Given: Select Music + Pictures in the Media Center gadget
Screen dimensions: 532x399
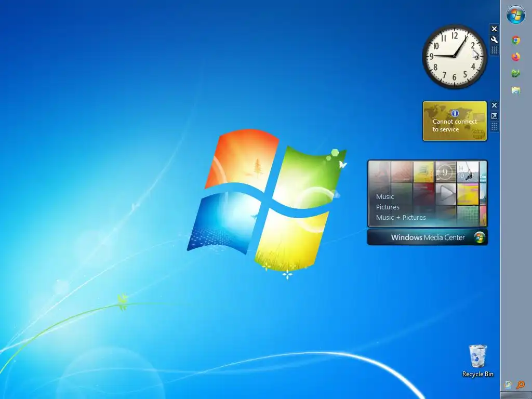Looking at the screenshot, I should (401, 218).
